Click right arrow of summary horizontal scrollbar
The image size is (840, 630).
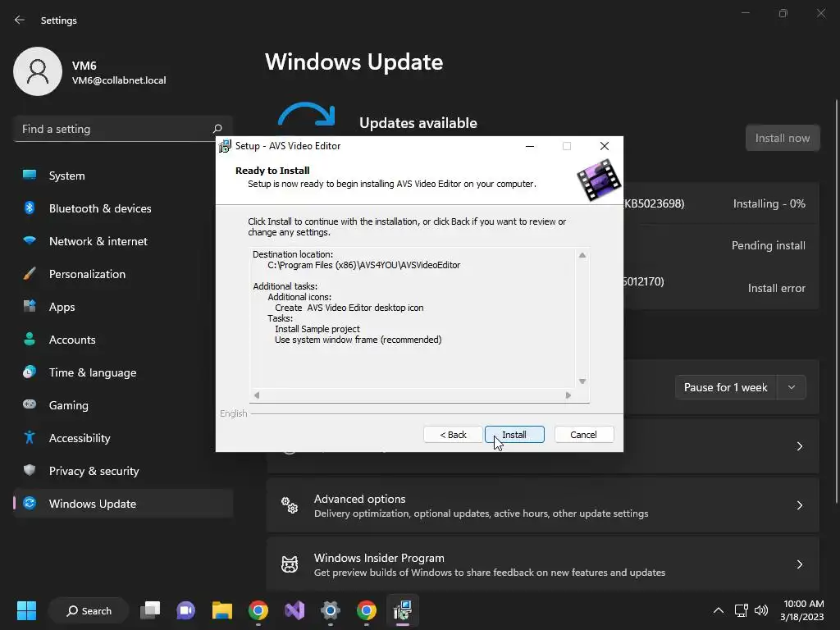tap(568, 395)
